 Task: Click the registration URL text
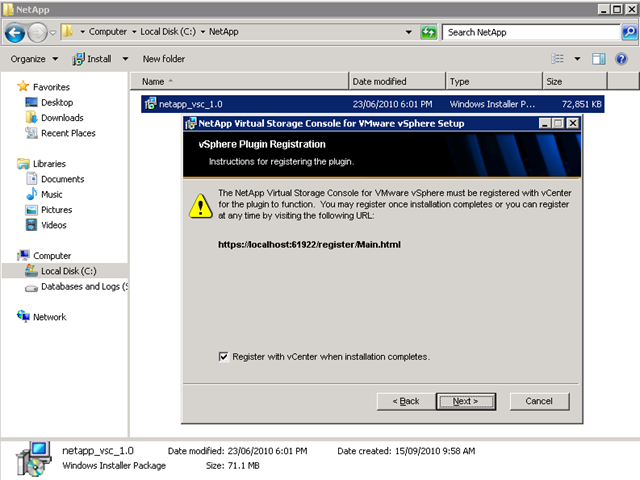309,244
